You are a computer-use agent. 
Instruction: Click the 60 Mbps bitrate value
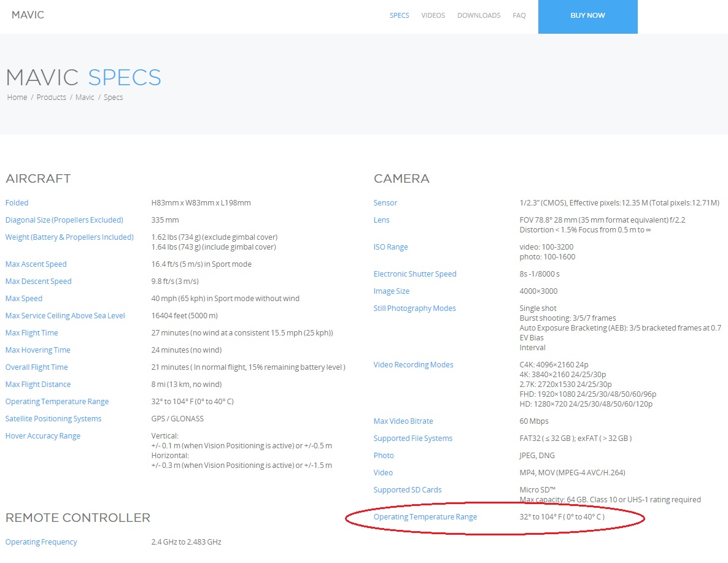(x=534, y=421)
